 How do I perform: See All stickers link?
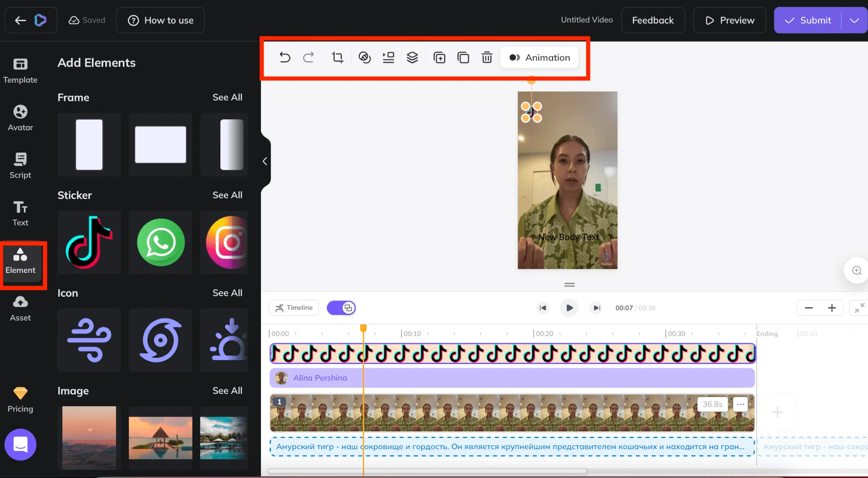(x=227, y=195)
